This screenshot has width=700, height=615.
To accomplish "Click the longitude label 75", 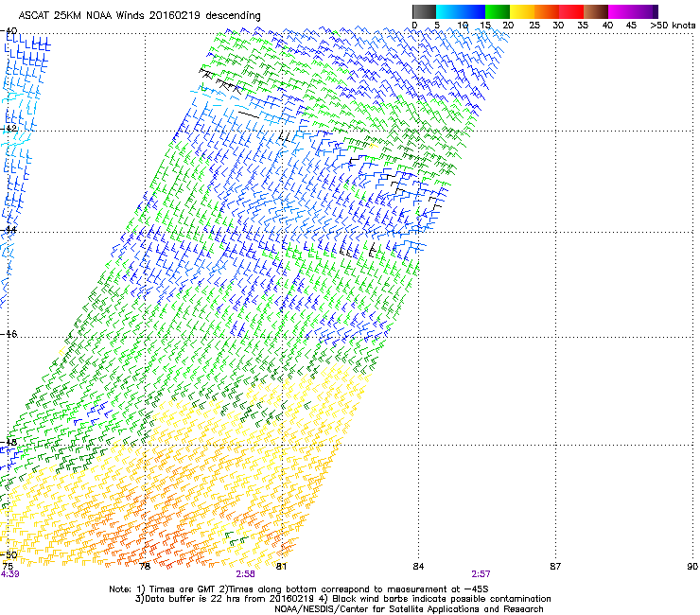I will click(8, 567).
